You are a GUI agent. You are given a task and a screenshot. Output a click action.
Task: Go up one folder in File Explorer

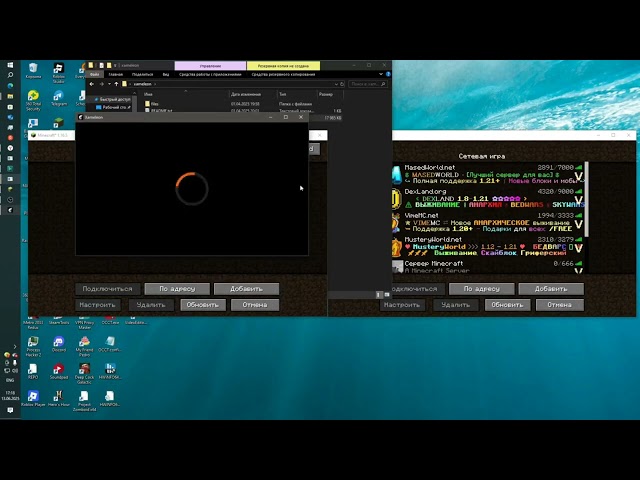[116, 84]
